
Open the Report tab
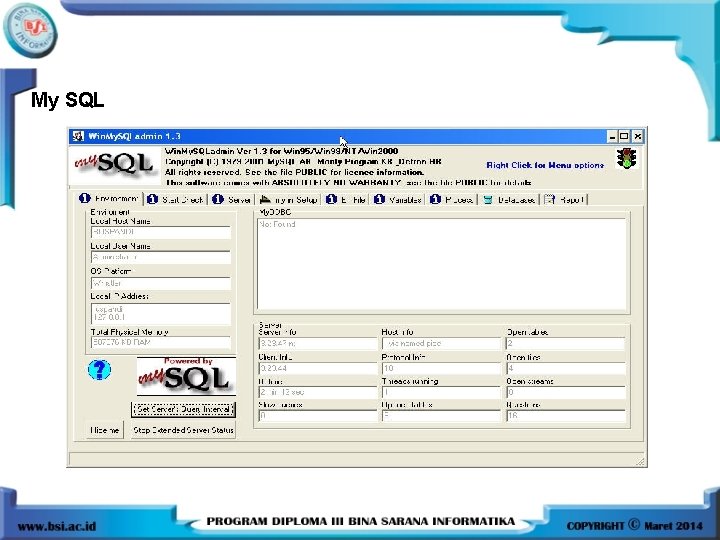564,199
